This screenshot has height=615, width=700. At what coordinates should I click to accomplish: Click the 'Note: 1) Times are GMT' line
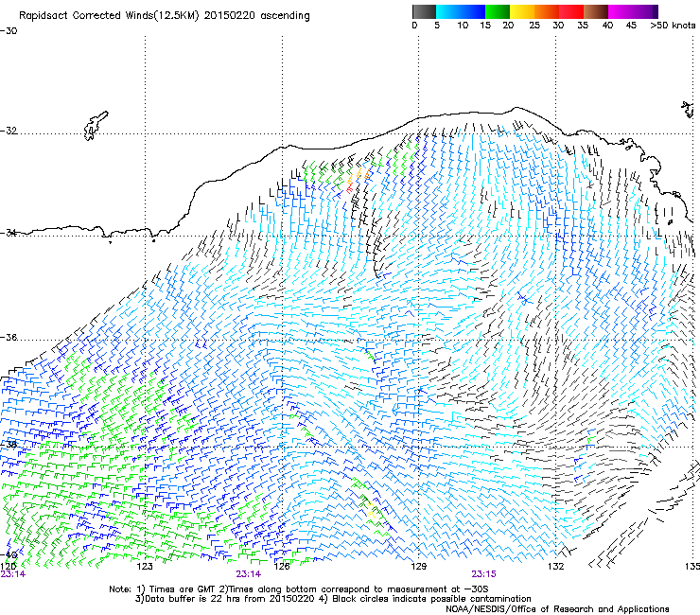(299, 589)
